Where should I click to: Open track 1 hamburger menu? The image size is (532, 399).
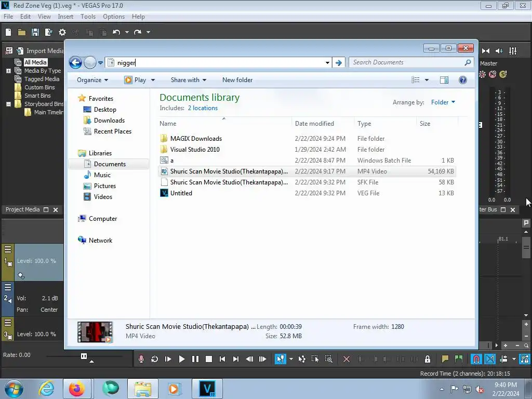tap(8, 250)
